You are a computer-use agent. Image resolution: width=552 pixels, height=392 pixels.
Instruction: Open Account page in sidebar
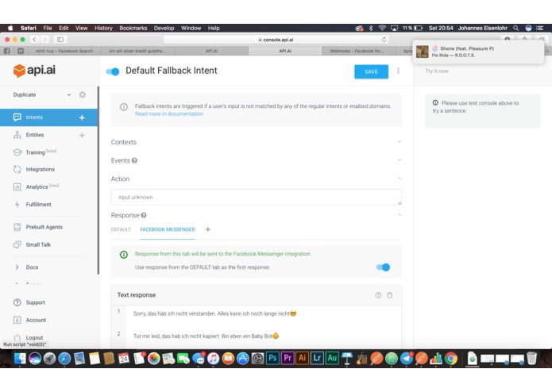(x=36, y=321)
